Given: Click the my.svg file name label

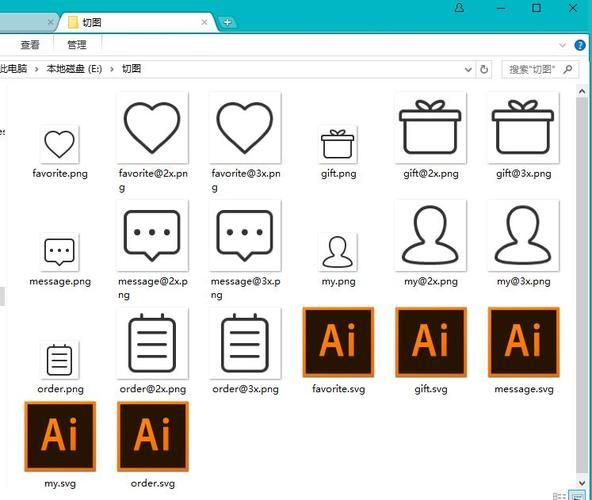Looking at the screenshot, I should click(60, 483).
